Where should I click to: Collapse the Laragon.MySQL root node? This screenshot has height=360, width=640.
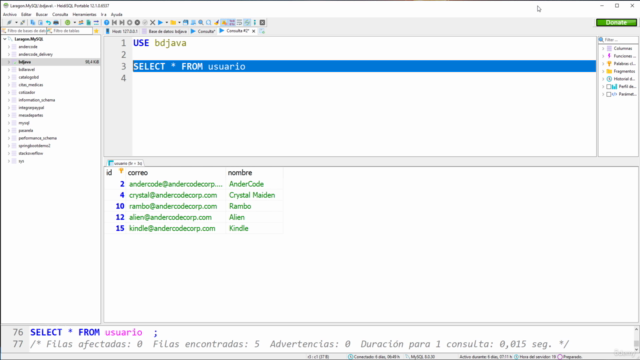[x=4, y=39]
